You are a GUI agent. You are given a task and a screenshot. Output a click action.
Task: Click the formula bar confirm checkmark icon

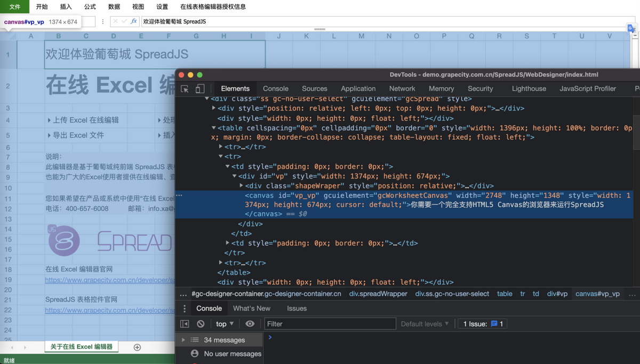pyautogui.click(x=124, y=21)
